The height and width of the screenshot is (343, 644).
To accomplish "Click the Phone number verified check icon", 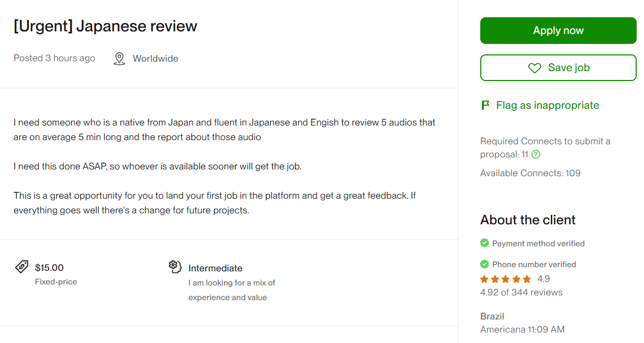I will (x=484, y=264).
